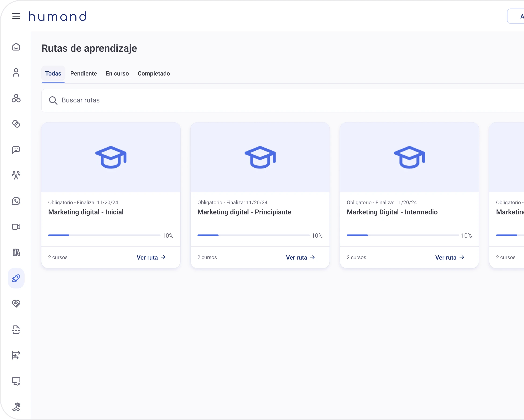524x420 pixels.
Task: Click the progress bar of Marketing digital - Principiante
Action: [x=253, y=235]
